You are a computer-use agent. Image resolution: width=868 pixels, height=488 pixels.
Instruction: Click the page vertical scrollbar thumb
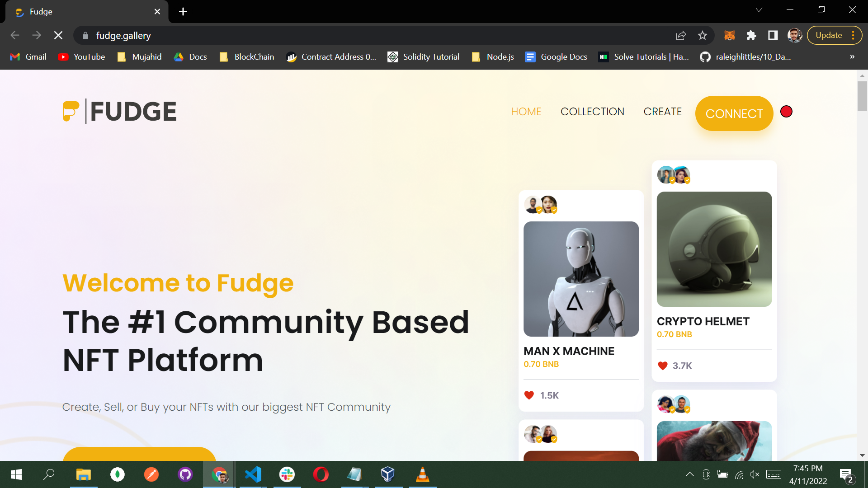pos(862,96)
